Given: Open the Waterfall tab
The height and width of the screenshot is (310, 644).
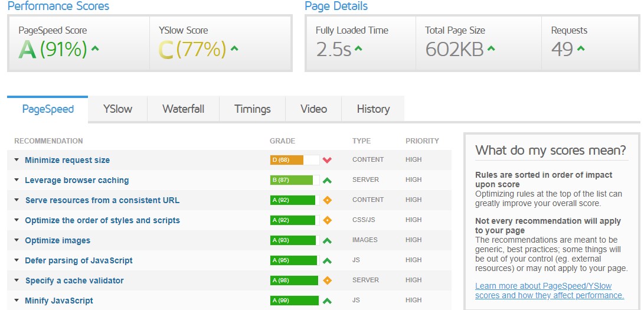Looking at the screenshot, I should [183, 109].
